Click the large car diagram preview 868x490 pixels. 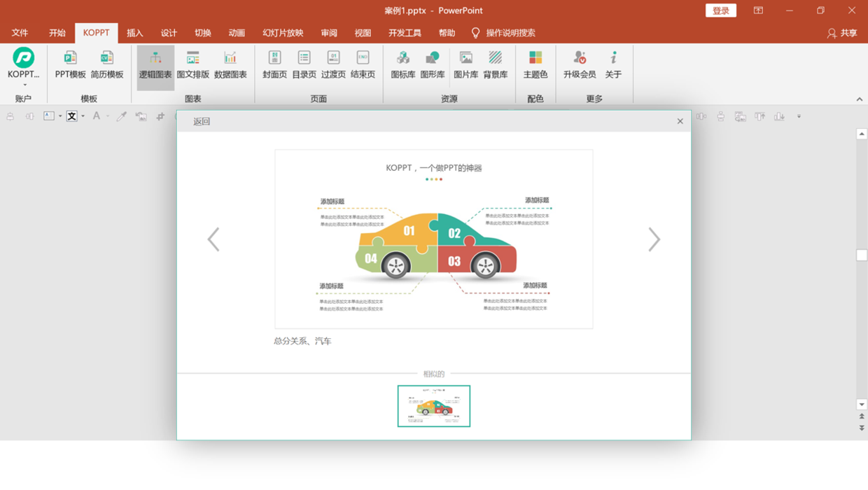tap(434, 239)
